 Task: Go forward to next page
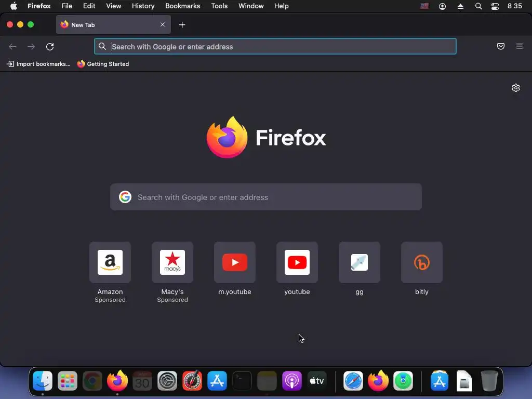tap(31, 46)
